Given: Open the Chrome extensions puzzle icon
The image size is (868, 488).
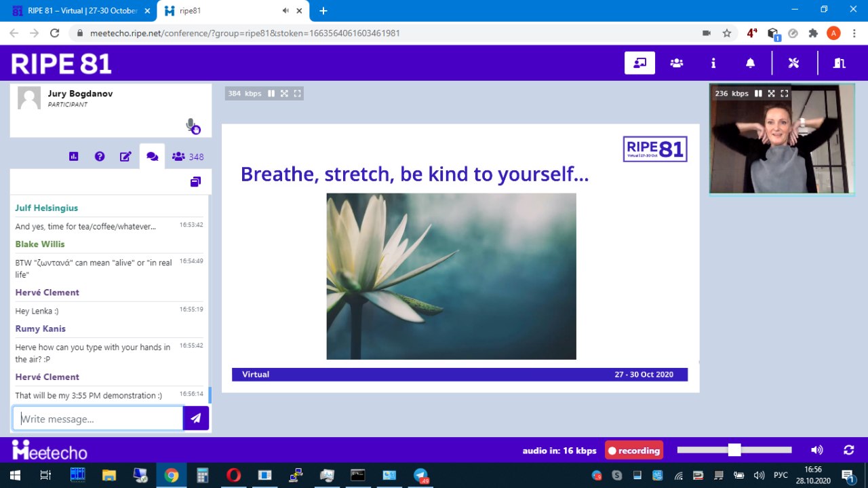Looking at the screenshot, I should pyautogui.click(x=813, y=33).
